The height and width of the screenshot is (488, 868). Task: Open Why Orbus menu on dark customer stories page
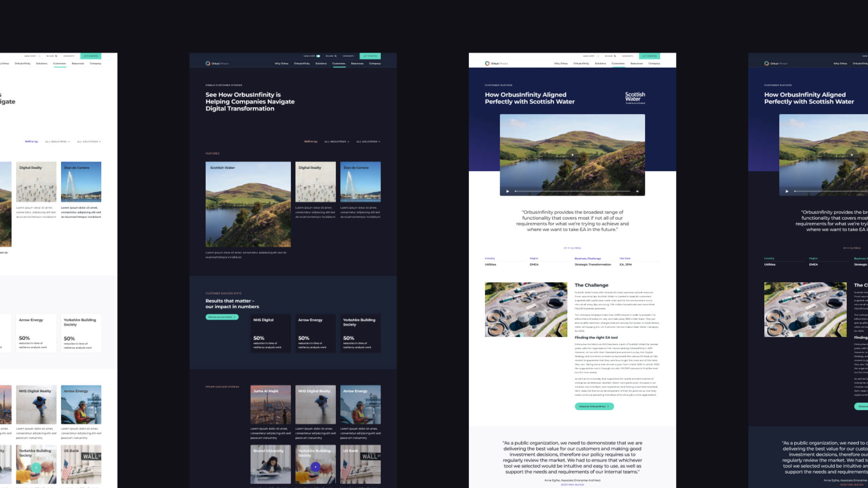click(281, 63)
